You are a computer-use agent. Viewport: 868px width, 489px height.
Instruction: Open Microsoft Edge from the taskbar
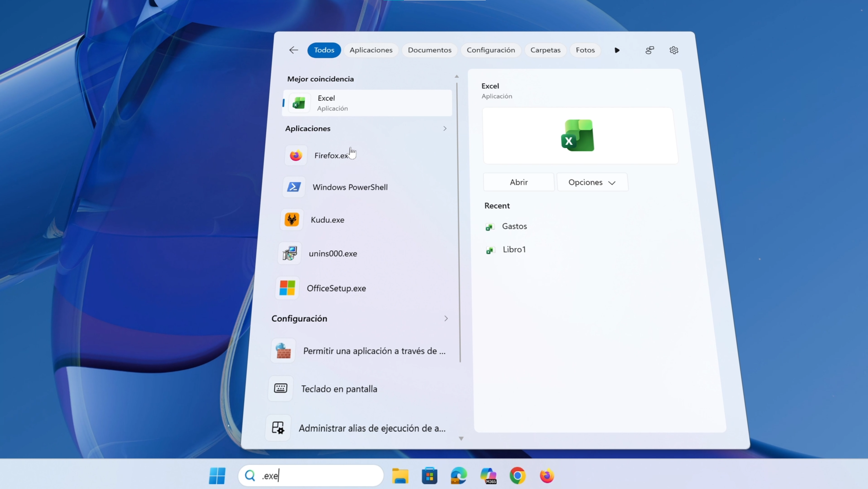click(x=459, y=476)
